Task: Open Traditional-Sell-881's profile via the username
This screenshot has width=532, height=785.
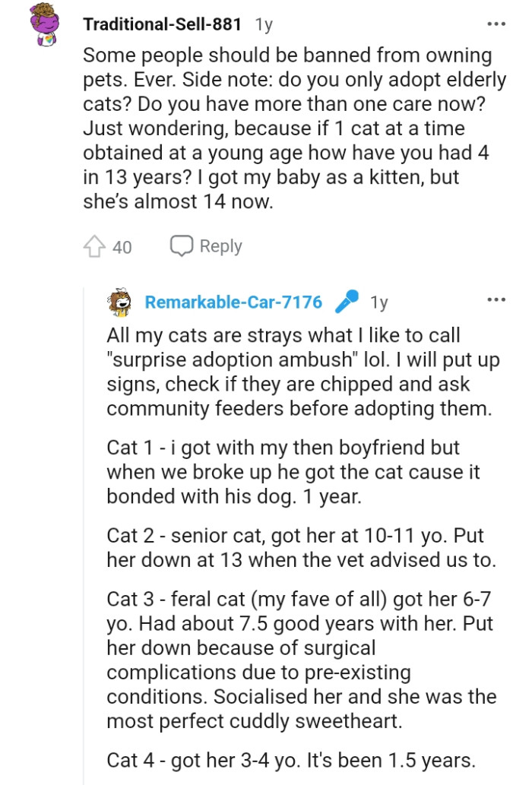Action: [162, 24]
